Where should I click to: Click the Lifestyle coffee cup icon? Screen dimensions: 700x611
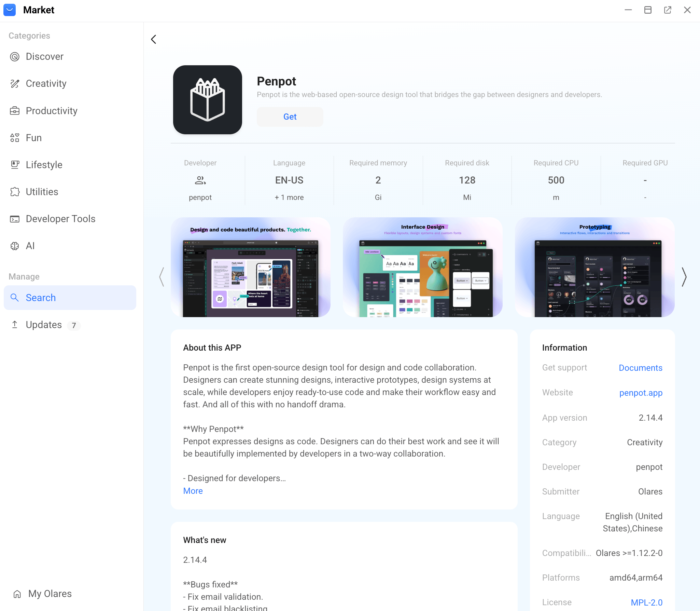pos(15,165)
